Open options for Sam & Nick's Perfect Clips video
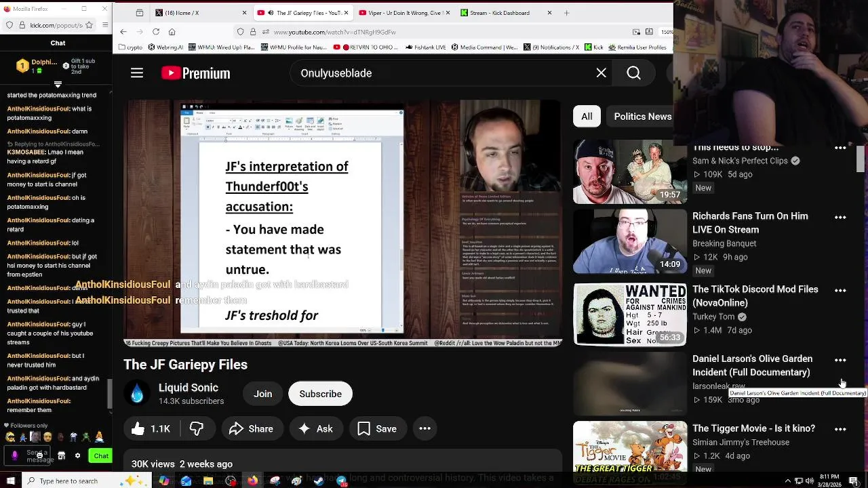The image size is (868, 488). click(840, 148)
